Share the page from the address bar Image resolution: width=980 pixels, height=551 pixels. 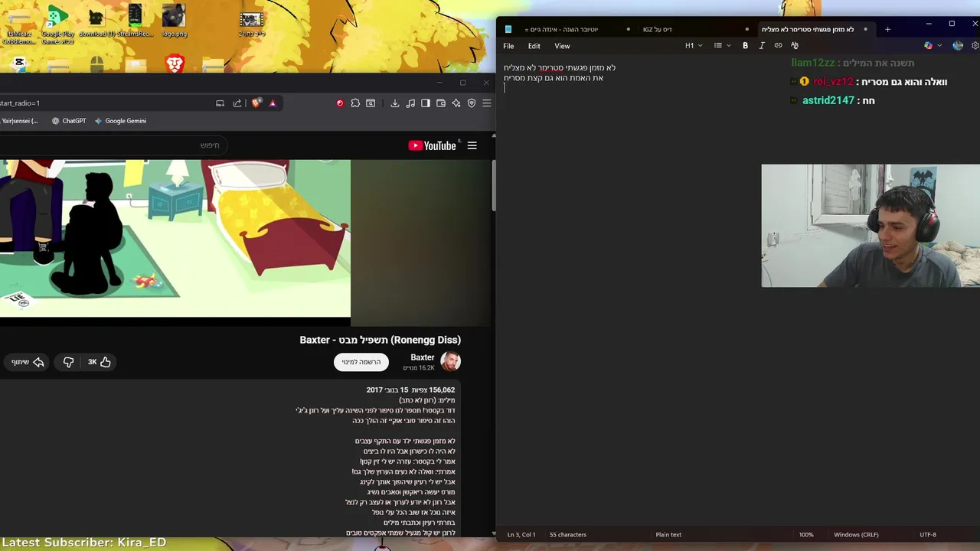(237, 103)
